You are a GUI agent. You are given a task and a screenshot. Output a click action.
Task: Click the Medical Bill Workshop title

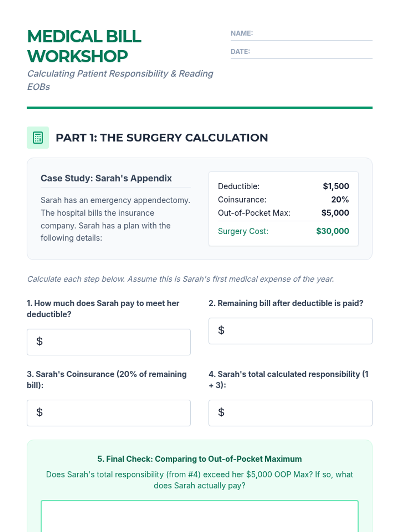tap(84, 46)
